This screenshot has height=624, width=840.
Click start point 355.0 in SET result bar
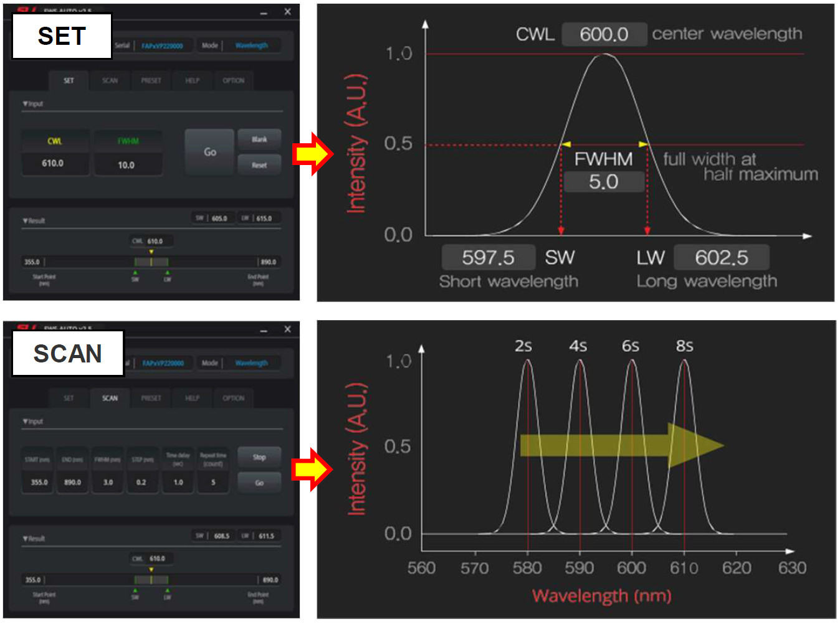pyautogui.click(x=32, y=262)
